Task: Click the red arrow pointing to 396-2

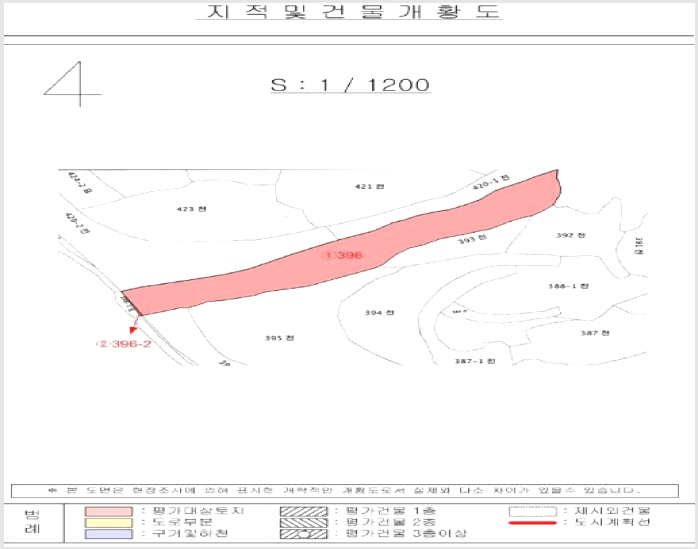Action: click(x=134, y=325)
